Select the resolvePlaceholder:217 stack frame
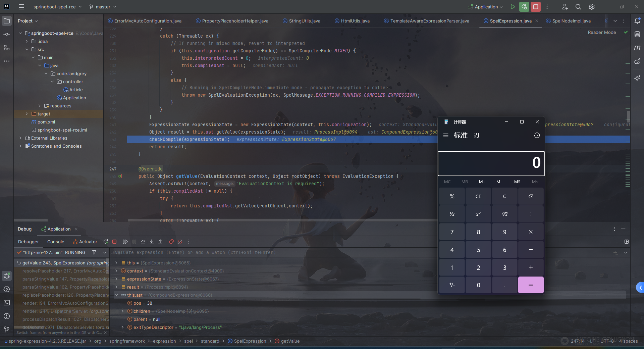This screenshot has height=349, width=644. coord(65,271)
